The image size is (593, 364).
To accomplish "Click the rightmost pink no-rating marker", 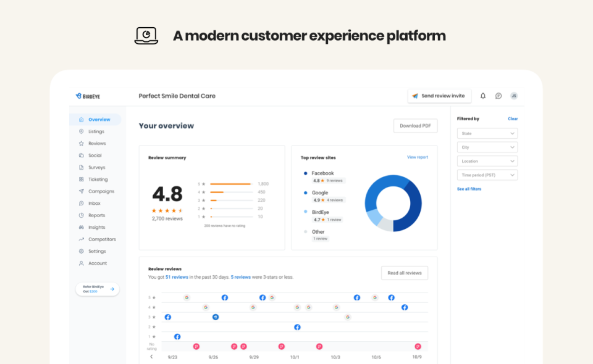I will click(x=418, y=347).
